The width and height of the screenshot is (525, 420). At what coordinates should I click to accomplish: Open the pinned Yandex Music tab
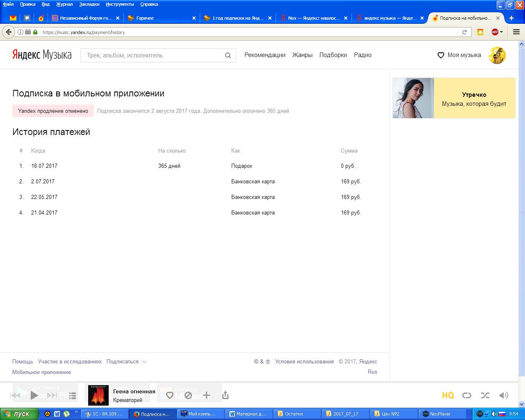tap(41, 18)
